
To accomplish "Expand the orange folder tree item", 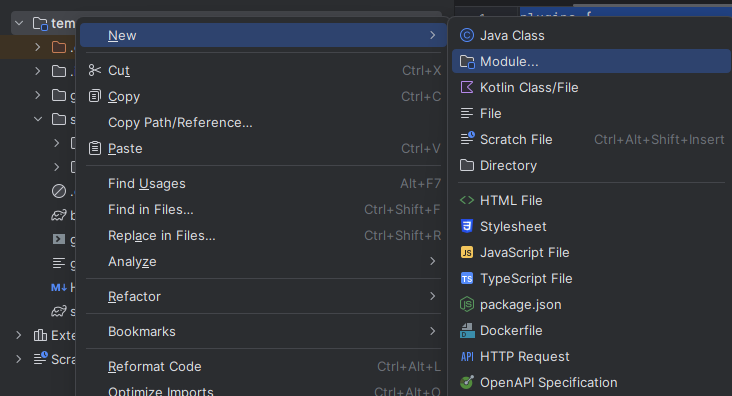I will click(x=38, y=47).
